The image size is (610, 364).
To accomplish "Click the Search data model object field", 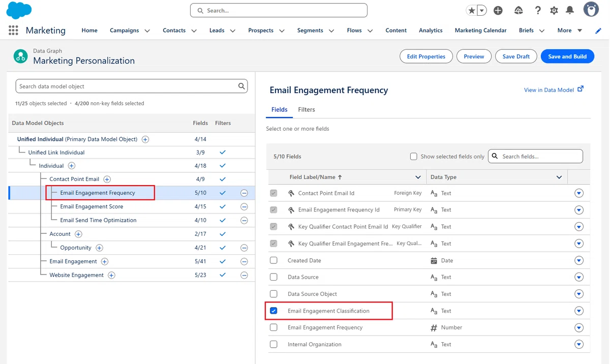I will coord(132,86).
